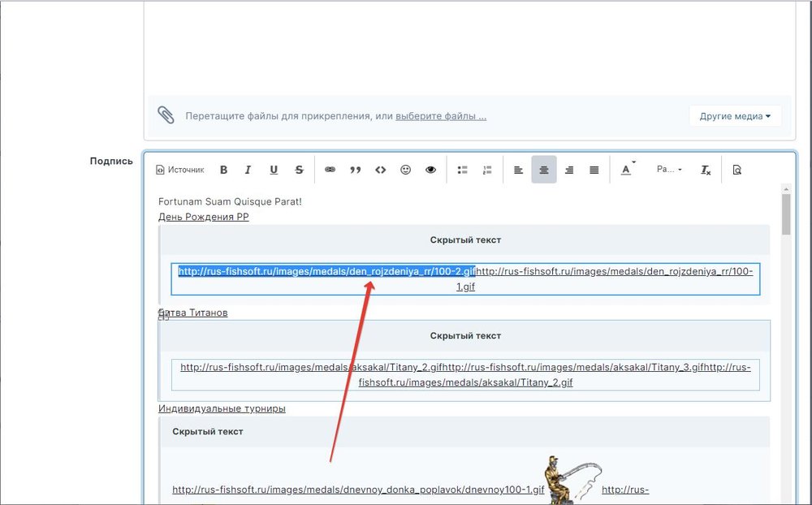Open the Индивидуальные турниры link
The image size is (812, 505).
[x=222, y=408]
